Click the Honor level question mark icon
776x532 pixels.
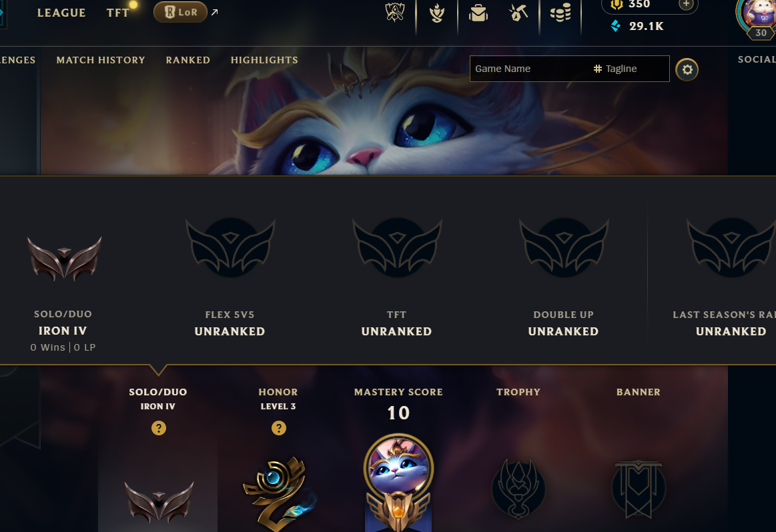pos(279,428)
